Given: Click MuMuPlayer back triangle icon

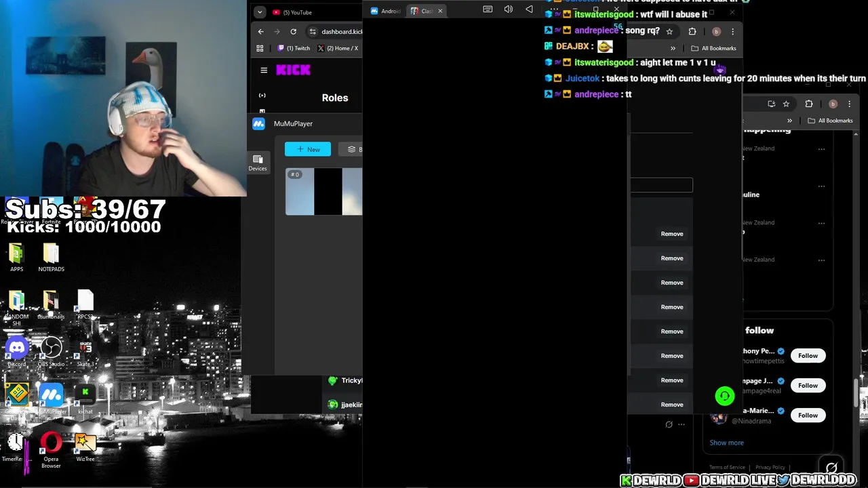Looking at the screenshot, I should click(x=529, y=9).
